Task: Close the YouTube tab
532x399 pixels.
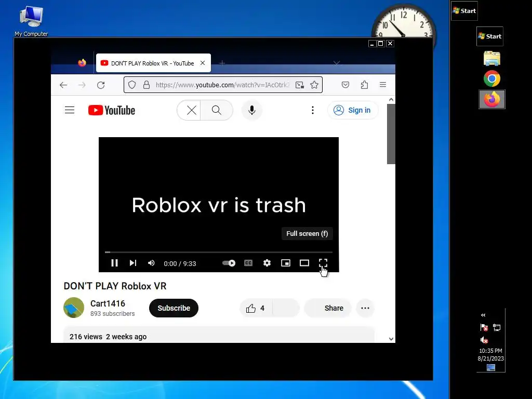Action: [203, 63]
